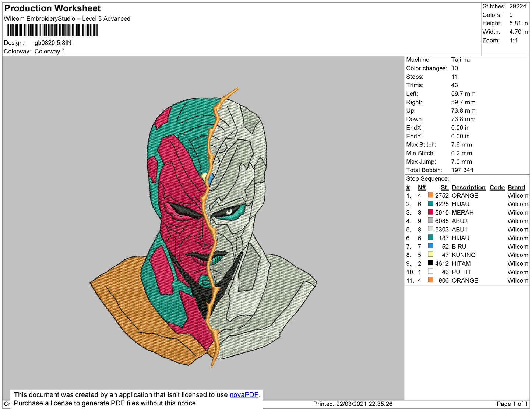Viewport: 532px width, 411px height.
Task: Select the ABU2 gray color swatch
Action: pyautogui.click(x=430, y=220)
